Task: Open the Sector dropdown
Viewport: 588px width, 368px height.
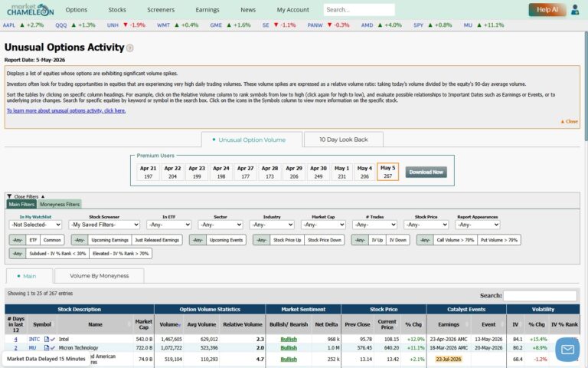Action: (220, 225)
